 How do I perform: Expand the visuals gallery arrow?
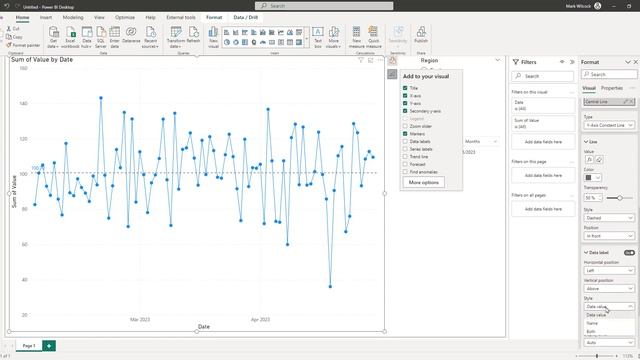[307, 38]
